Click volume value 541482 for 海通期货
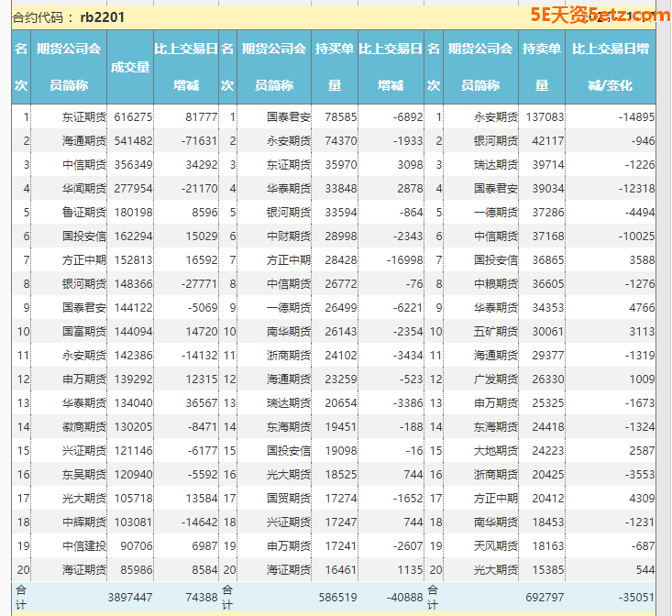The width and height of the screenshot is (672, 616). 133,141
